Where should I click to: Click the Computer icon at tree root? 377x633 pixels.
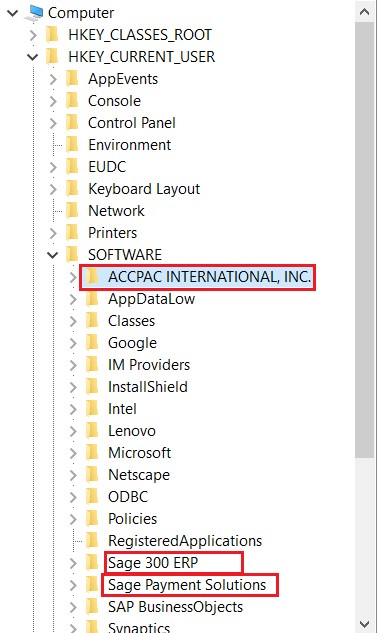tap(35, 12)
